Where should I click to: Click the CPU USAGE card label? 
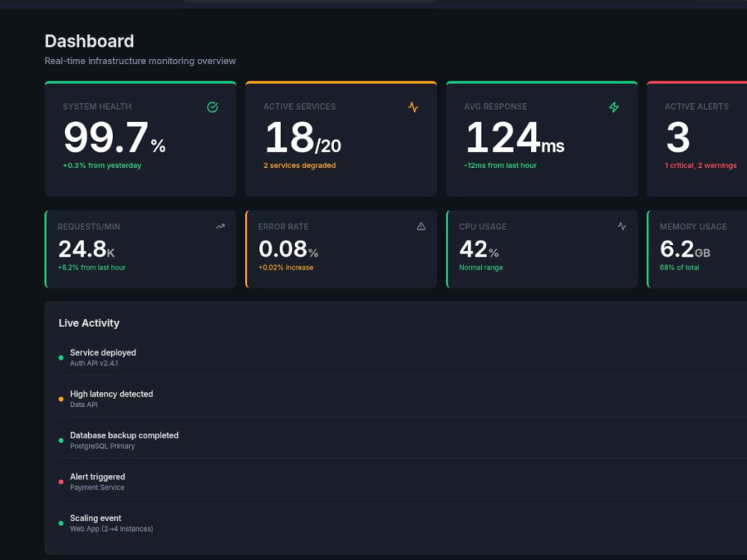483,227
